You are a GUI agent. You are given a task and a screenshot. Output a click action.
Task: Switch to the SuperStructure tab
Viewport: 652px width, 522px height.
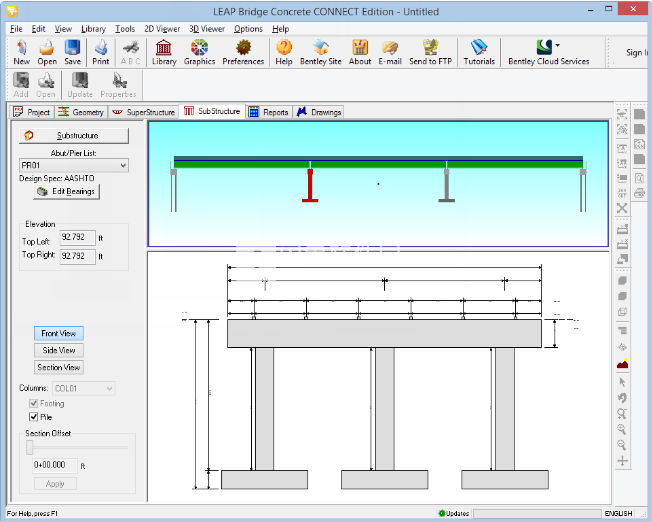(143, 112)
